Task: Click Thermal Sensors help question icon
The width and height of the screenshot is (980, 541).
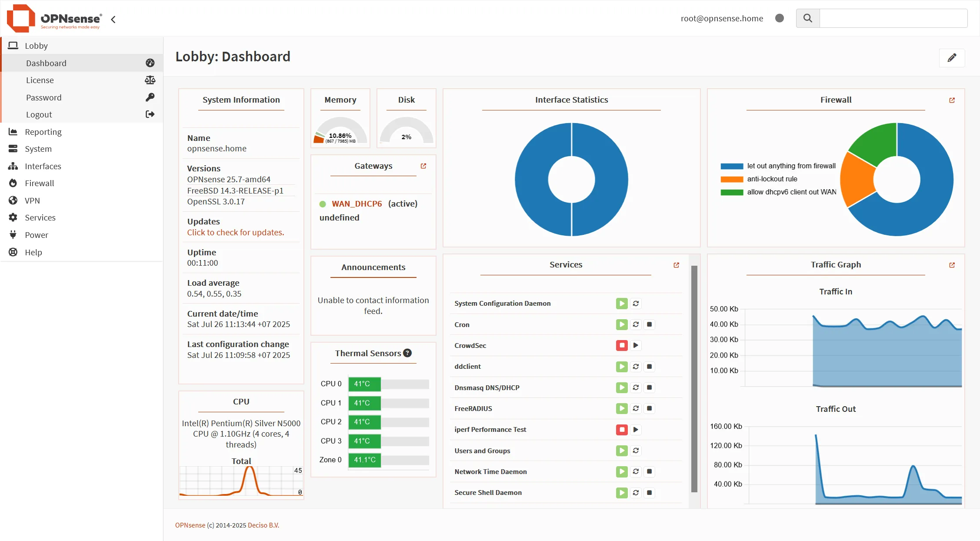Action: [x=407, y=353]
